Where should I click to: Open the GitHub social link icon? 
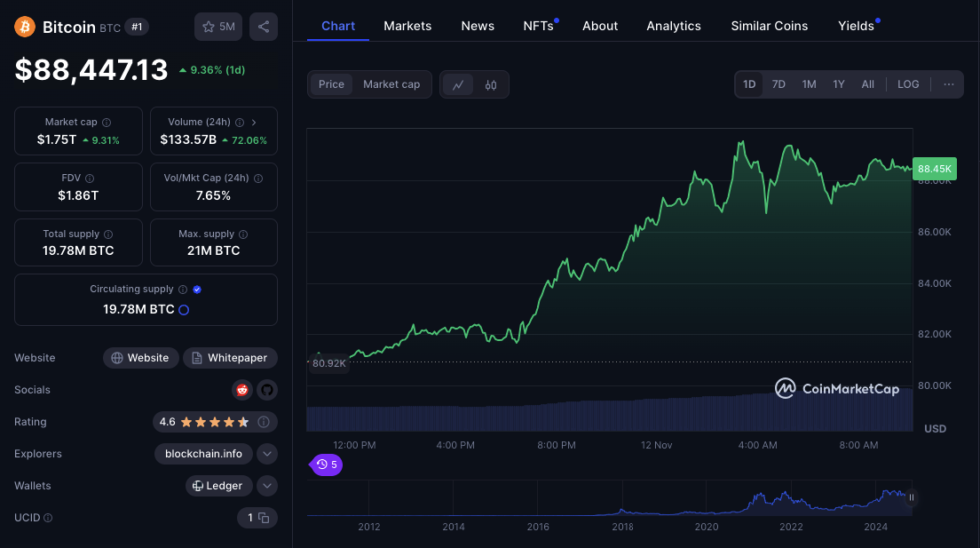(266, 390)
